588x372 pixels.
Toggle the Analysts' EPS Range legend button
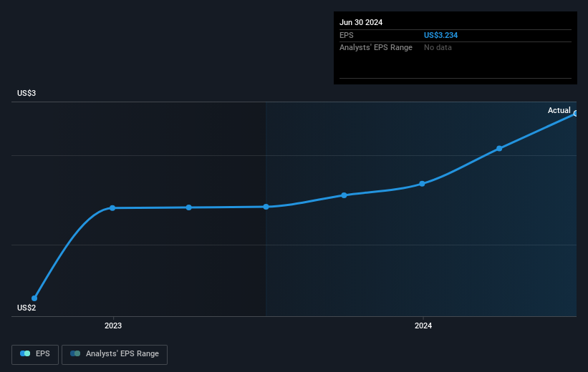click(x=115, y=354)
